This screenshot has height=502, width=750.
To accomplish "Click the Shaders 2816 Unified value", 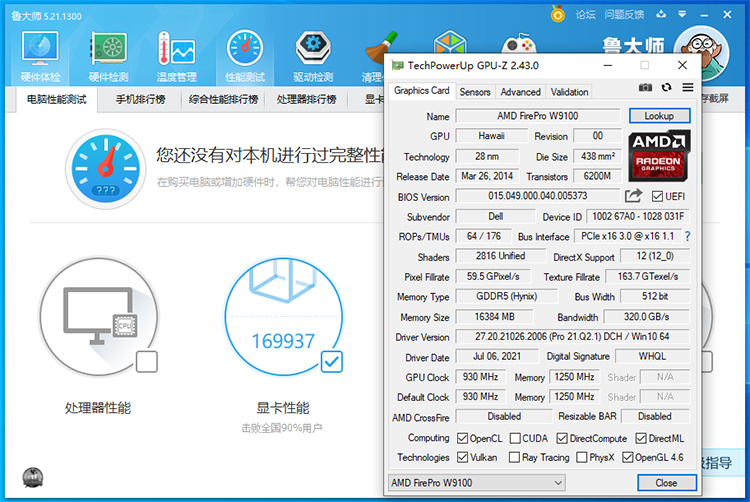I will tap(500, 256).
